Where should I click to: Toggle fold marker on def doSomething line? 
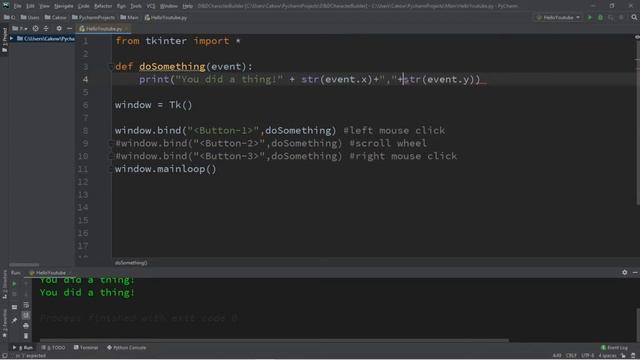(x=111, y=67)
